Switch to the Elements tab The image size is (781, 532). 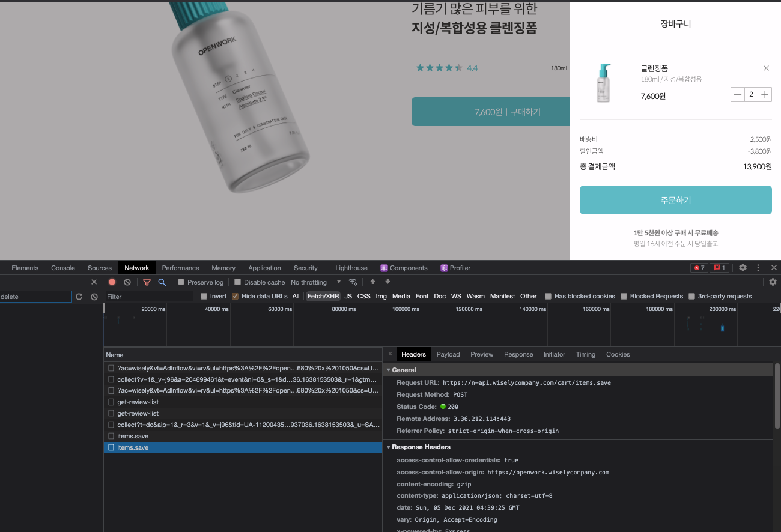pos(25,268)
